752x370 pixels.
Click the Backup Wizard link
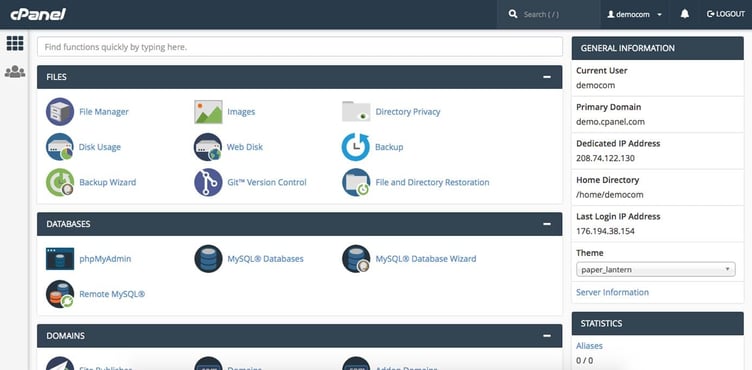tap(107, 182)
